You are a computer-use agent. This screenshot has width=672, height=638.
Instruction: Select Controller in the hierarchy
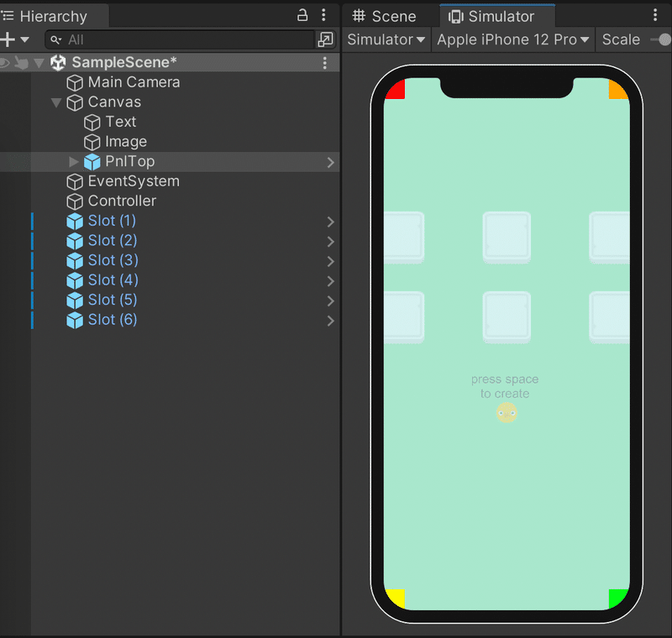click(122, 201)
